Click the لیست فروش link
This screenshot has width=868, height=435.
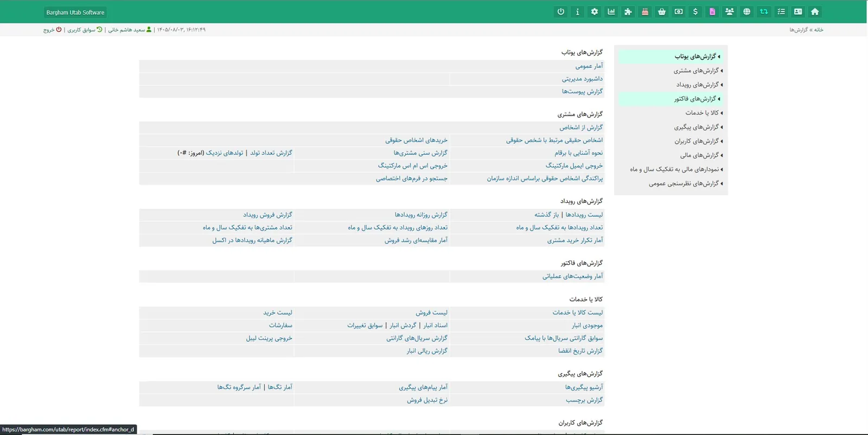coord(432,312)
